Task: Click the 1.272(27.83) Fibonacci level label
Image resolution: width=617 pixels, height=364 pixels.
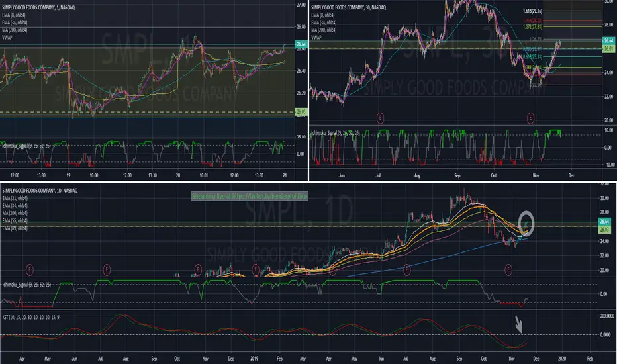Action: coord(532,26)
